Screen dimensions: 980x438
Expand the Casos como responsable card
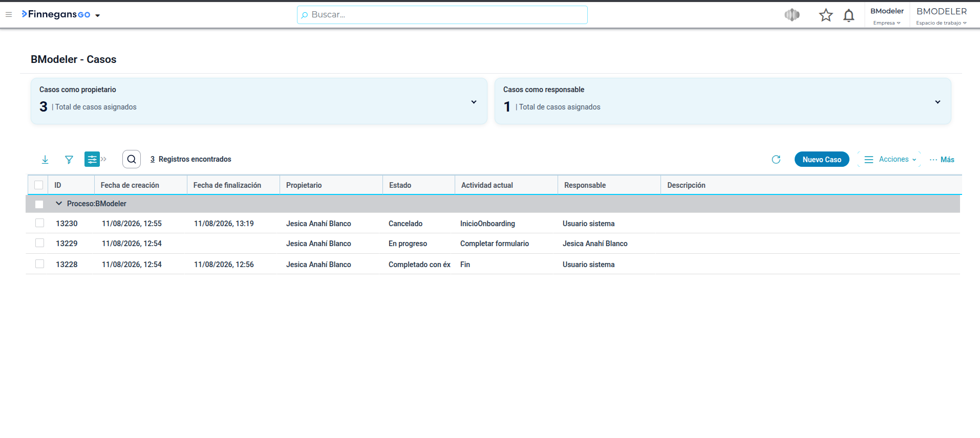(x=938, y=102)
